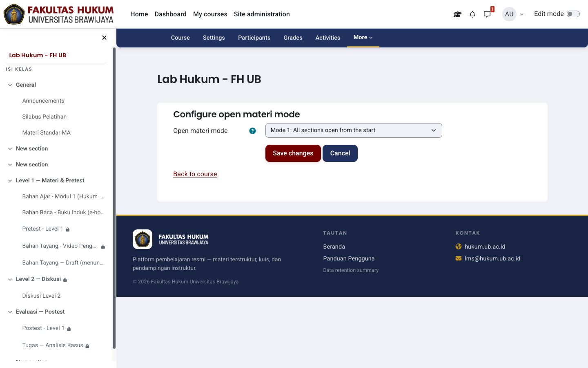Open Site administration
Viewport: 588px width, 368px height.
(x=262, y=14)
